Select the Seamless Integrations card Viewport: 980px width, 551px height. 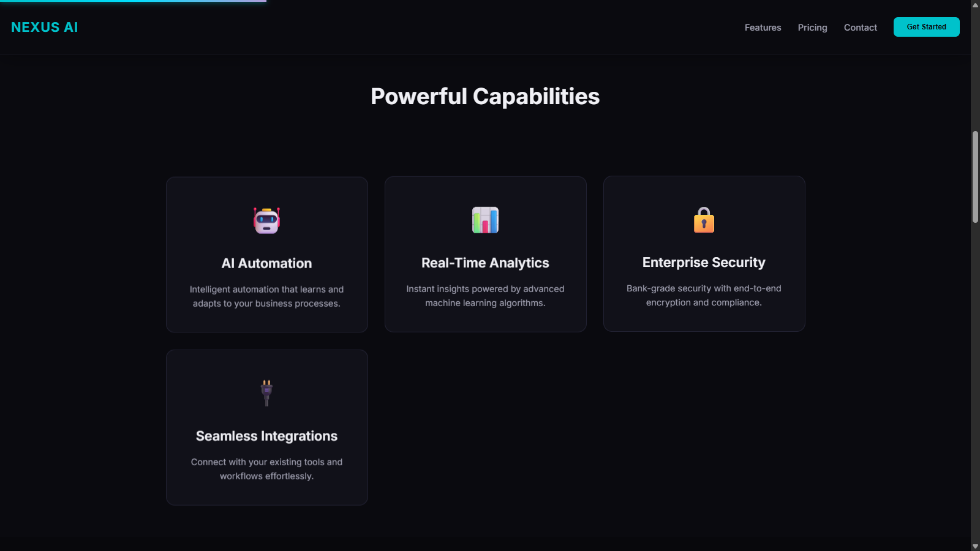click(266, 427)
